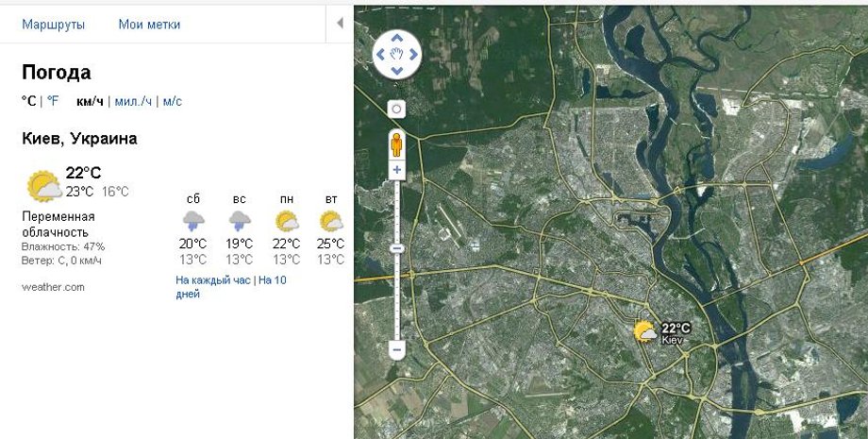This screenshot has width=868, height=439.
Task: Open the Мои метки tab
Action: 149,25
